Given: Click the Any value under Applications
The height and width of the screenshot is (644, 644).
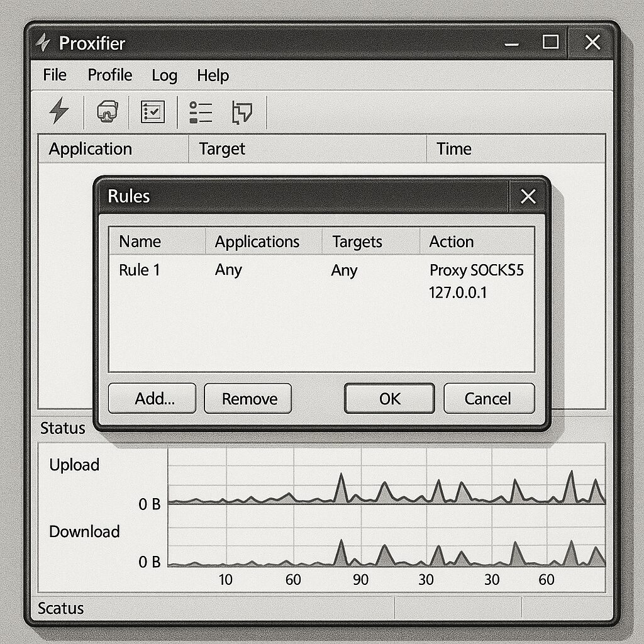Looking at the screenshot, I should [x=228, y=270].
